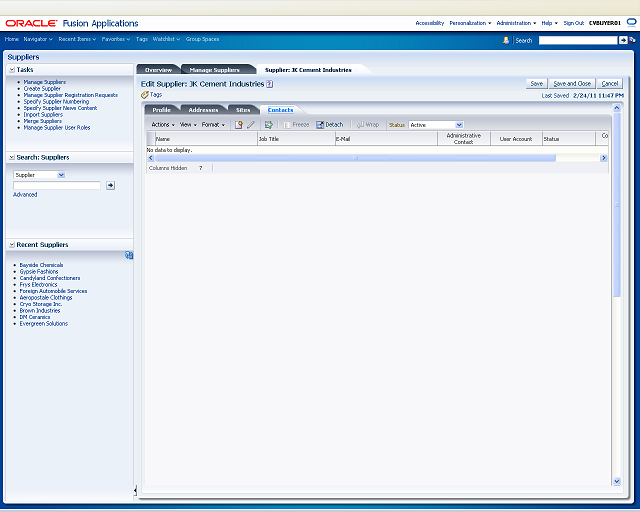
Task: Open Frys Electronics recent supplier
Action: coord(38,285)
